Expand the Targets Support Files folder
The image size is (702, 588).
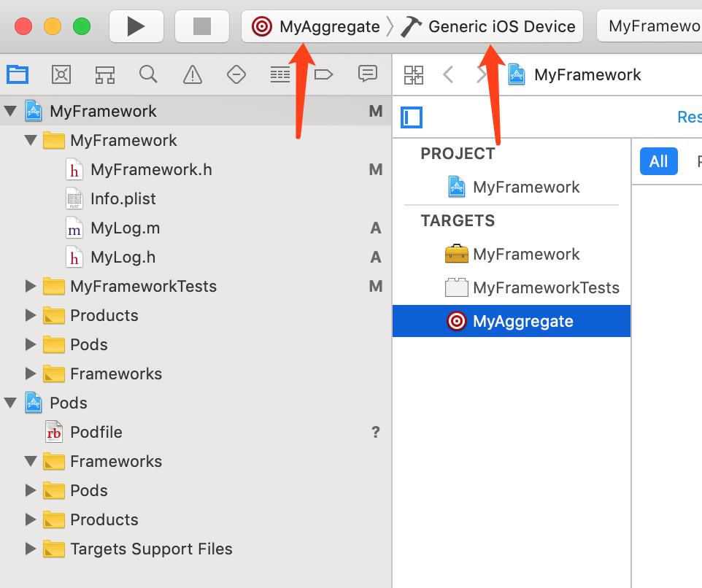click(30, 549)
